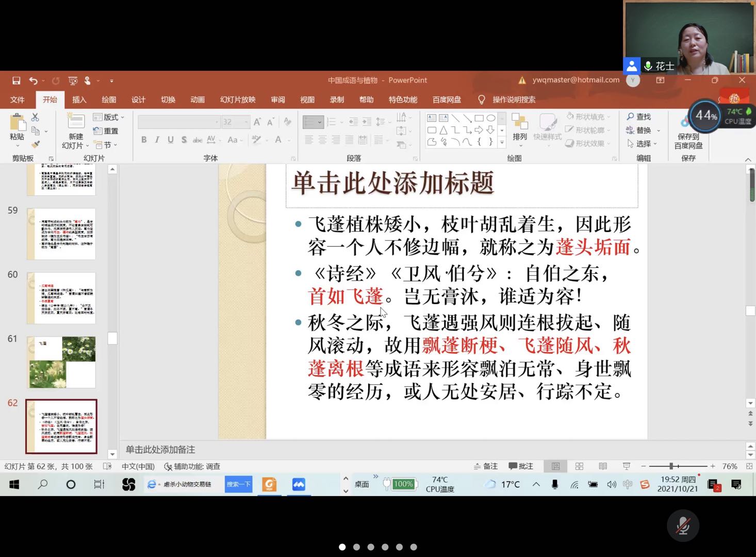
Task: Click the Find (查找) button
Action: point(639,117)
